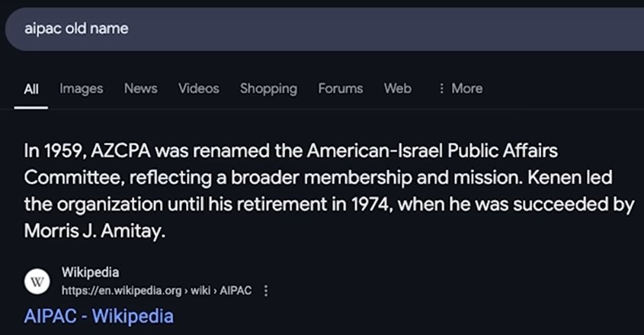Open the AIPAC - Wikipedia title link
The height and width of the screenshot is (335, 644).
pos(98,316)
